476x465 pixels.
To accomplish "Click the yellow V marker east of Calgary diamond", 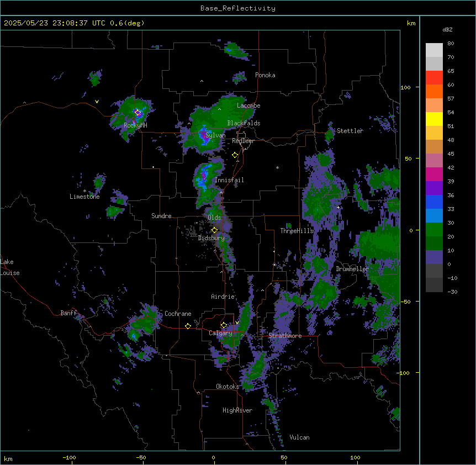I will (237, 323).
